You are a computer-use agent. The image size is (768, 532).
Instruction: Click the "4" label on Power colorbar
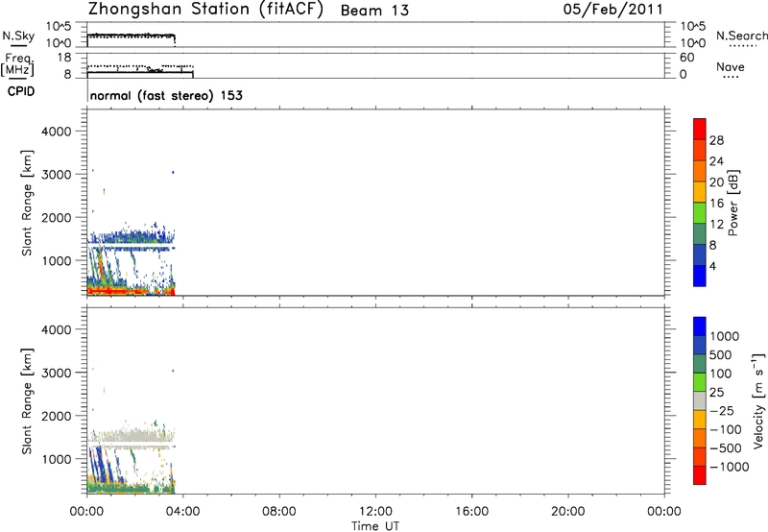pyautogui.click(x=712, y=266)
